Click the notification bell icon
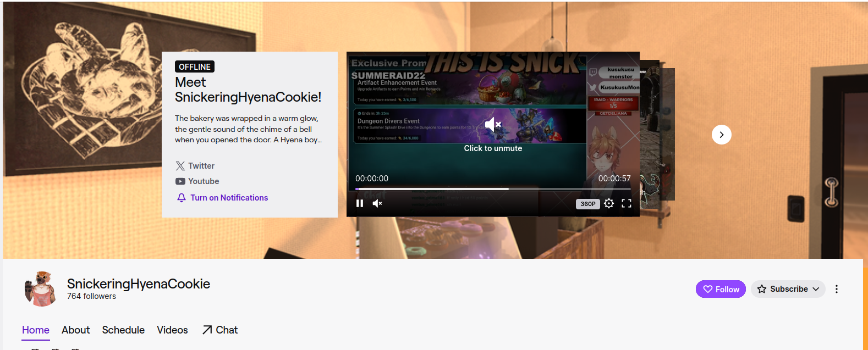The height and width of the screenshot is (350, 868). (182, 198)
